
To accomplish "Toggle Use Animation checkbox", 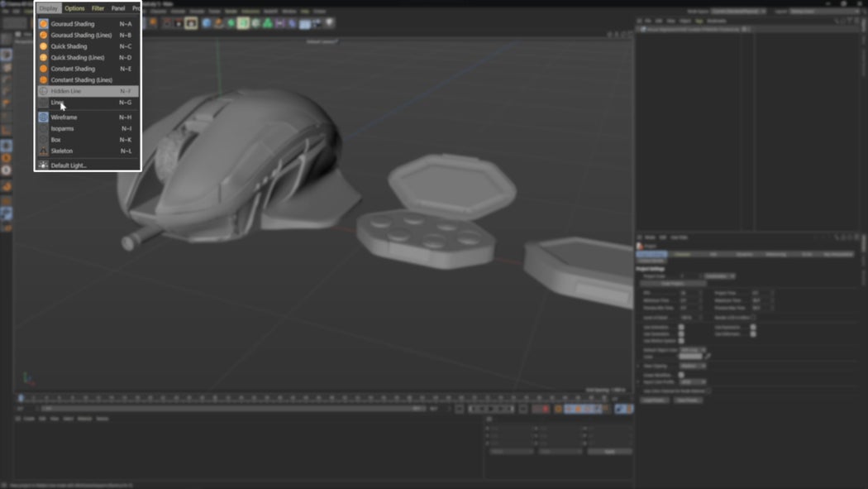I will 681,328.
